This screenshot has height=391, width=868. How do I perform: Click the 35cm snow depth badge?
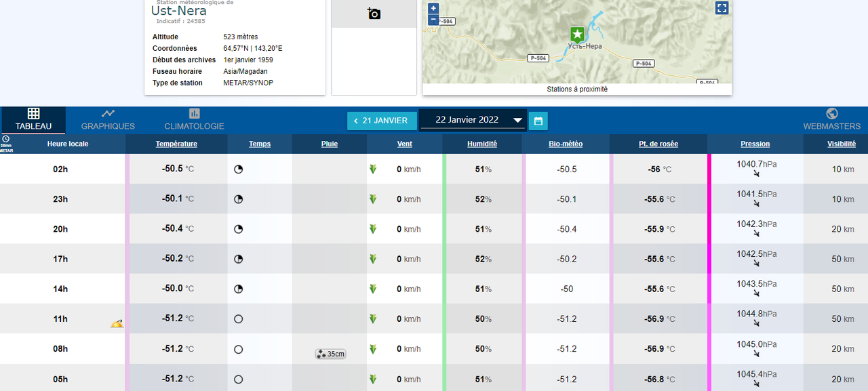(330, 354)
